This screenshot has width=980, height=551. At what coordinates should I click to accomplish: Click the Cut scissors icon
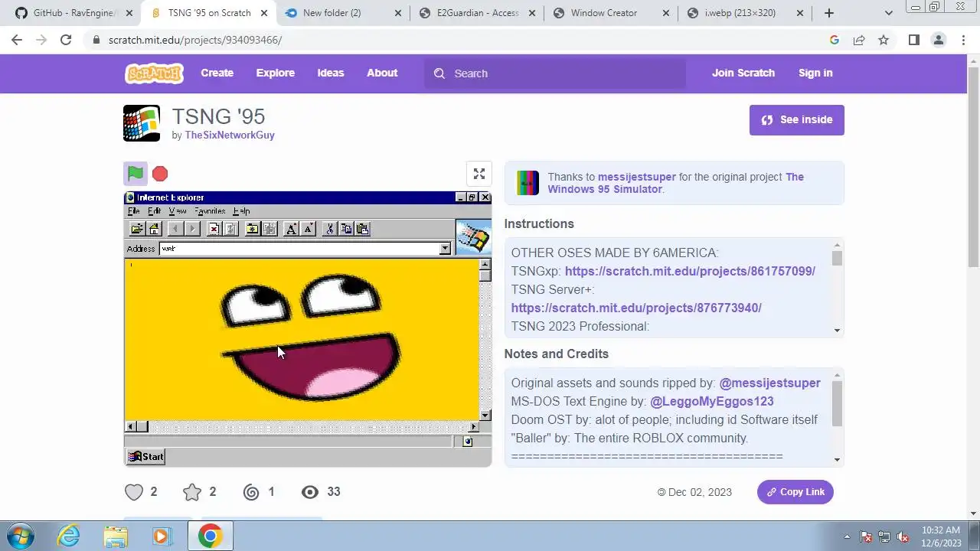click(x=329, y=229)
